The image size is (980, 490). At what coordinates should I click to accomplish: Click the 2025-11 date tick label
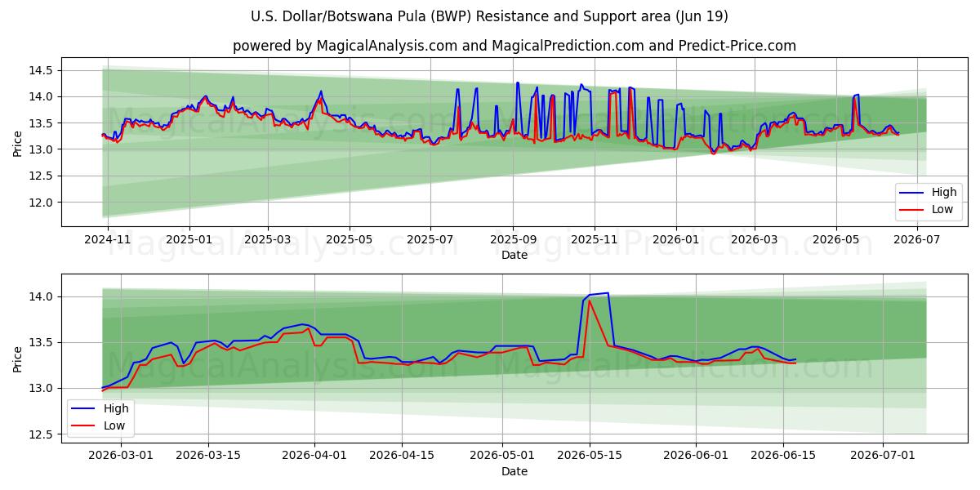594,239
